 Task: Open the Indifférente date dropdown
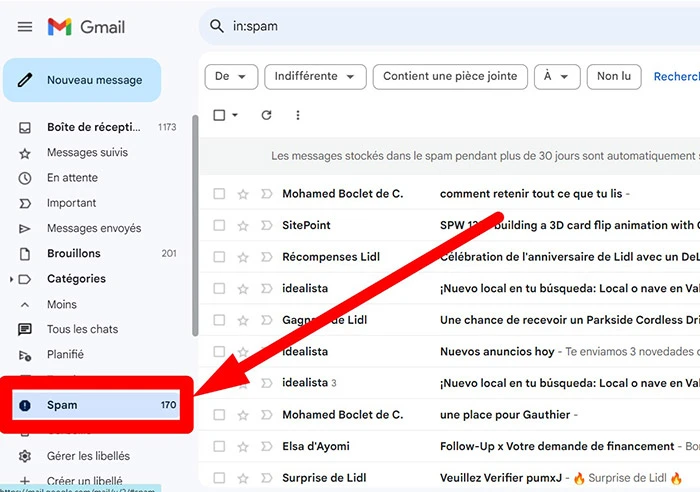tap(315, 77)
